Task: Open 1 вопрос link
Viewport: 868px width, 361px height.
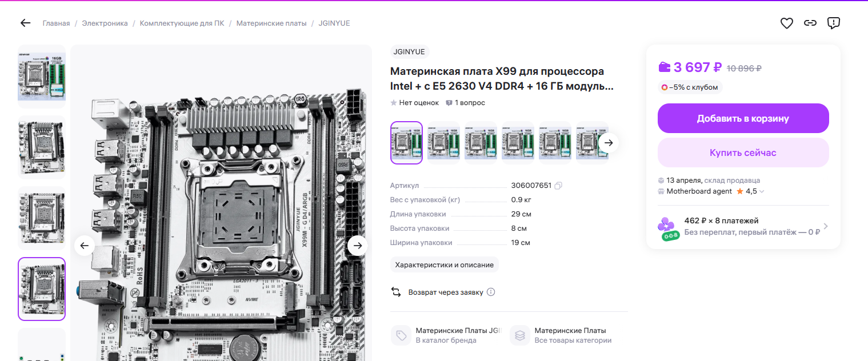Action: click(470, 103)
